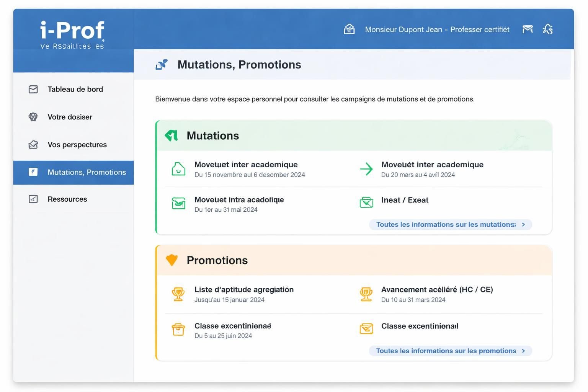Open Tableau de bord in sidebar
The height and width of the screenshot is (392, 588).
pos(75,89)
